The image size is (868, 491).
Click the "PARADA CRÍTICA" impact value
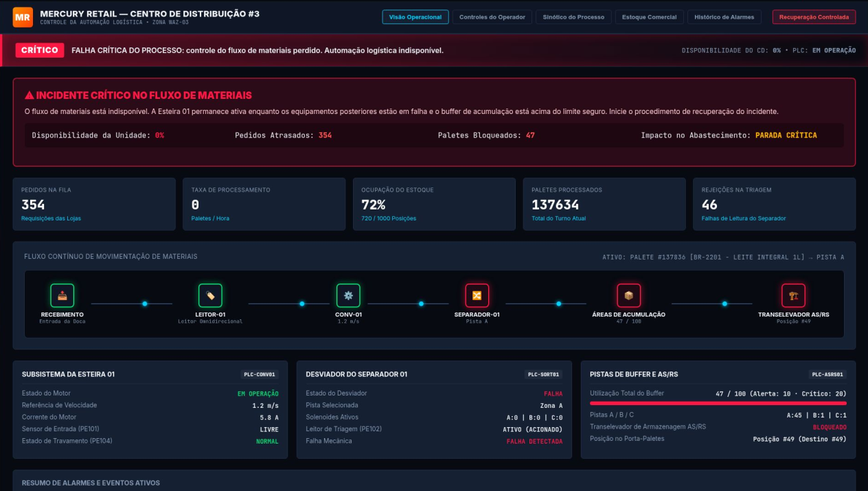(786, 135)
